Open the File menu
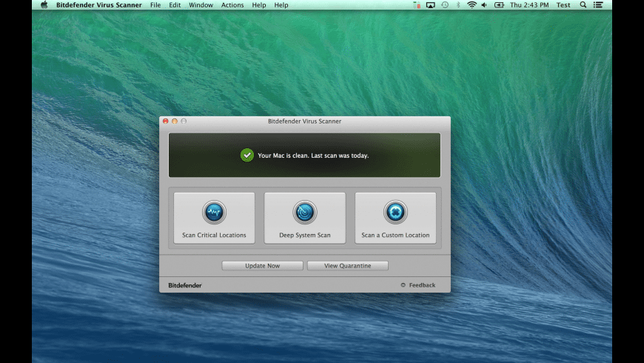 155,5
